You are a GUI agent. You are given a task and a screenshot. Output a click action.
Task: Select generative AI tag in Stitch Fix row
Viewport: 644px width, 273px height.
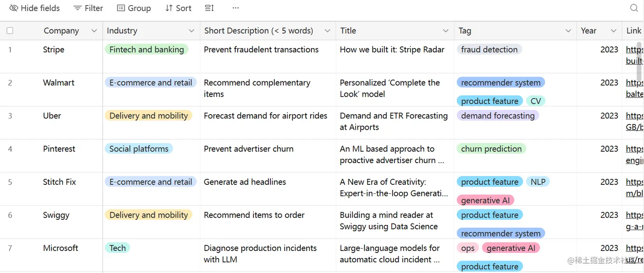(x=486, y=200)
